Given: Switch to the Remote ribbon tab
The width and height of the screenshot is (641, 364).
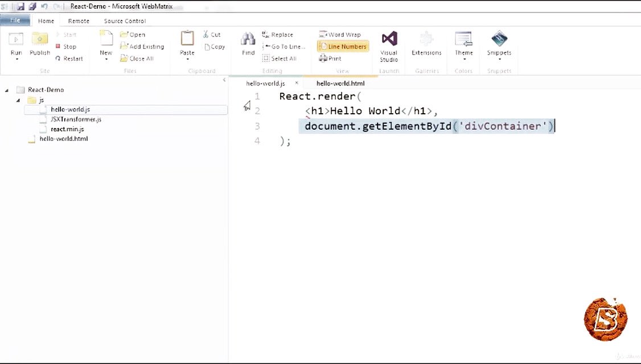Looking at the screenshot, I should pyautogui.click(x=79, y=21).
